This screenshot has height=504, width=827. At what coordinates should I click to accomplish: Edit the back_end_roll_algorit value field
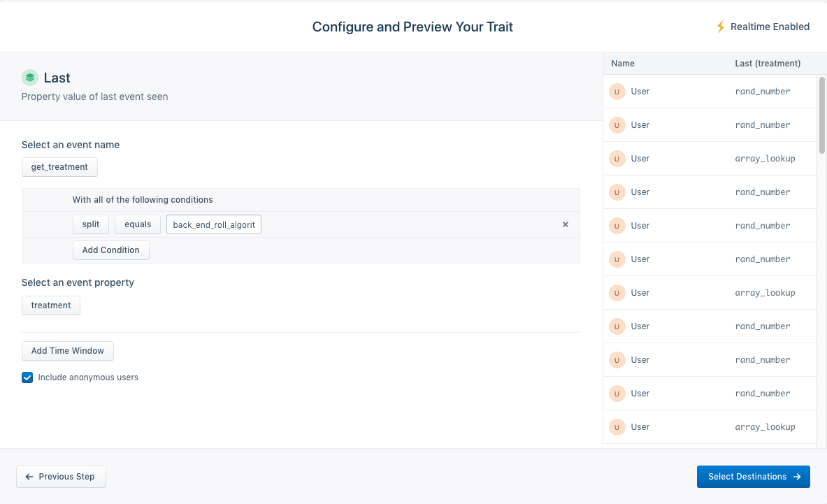214,224
